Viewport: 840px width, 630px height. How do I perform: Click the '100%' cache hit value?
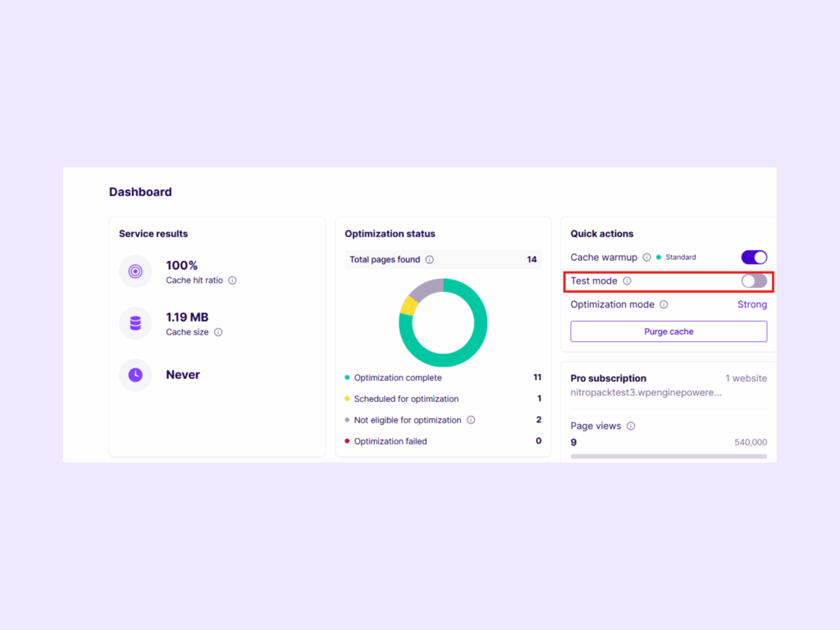click(181, 265)
